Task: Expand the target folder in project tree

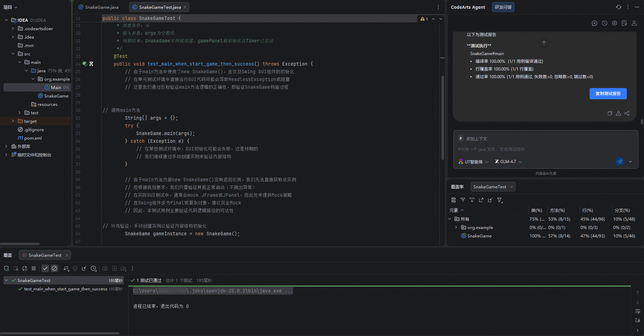Action: (x=13, y=121)
